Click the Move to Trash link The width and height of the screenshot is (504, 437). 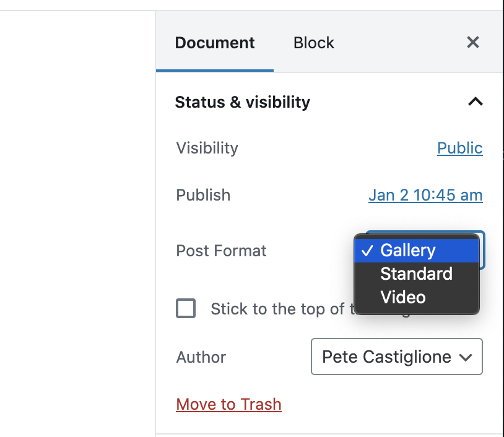pos(229,404)
